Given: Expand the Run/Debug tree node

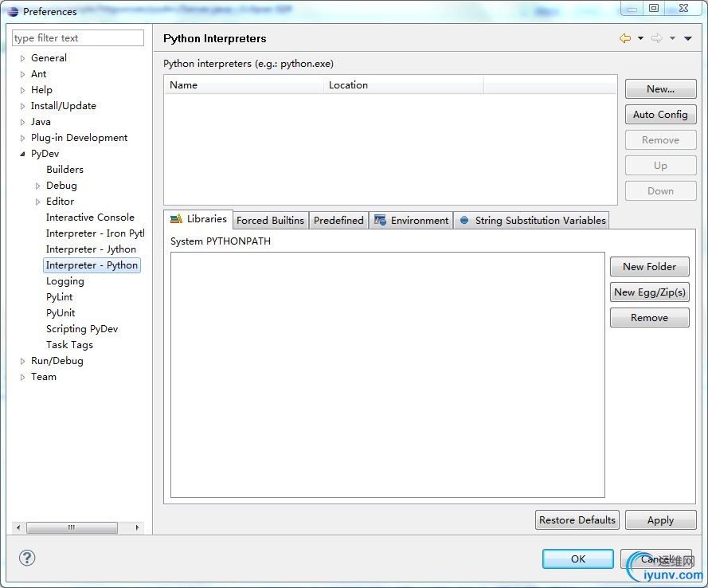Looking at the screenshot, I should (x=22, y=361).
